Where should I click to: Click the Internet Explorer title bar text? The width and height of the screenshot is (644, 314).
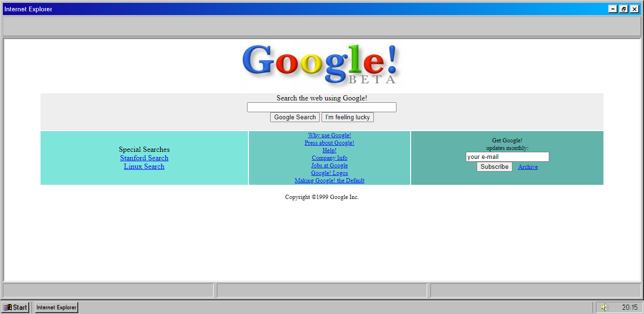point(28,9)
